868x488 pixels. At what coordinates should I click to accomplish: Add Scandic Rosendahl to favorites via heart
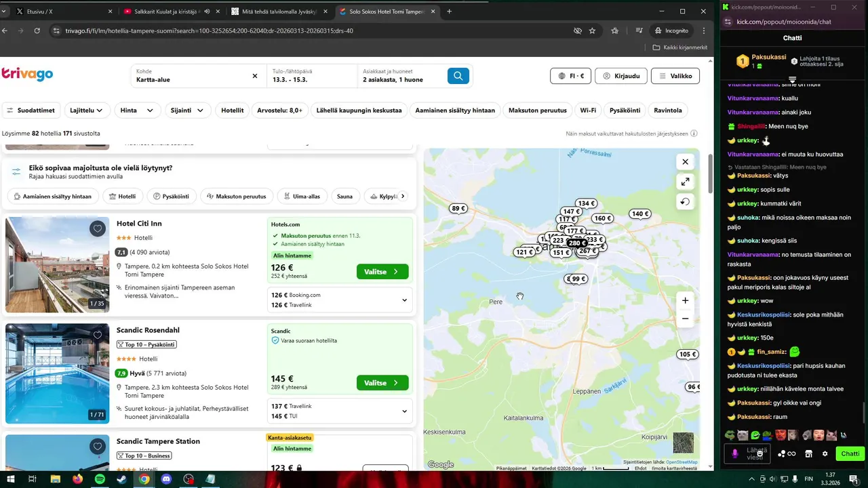click(98, 335)
